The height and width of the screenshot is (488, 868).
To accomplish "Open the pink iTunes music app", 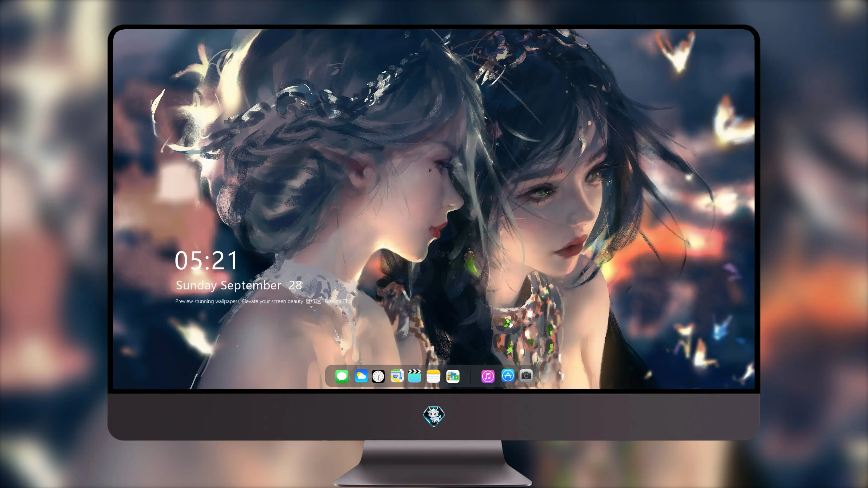I will [x=488, y=376].
